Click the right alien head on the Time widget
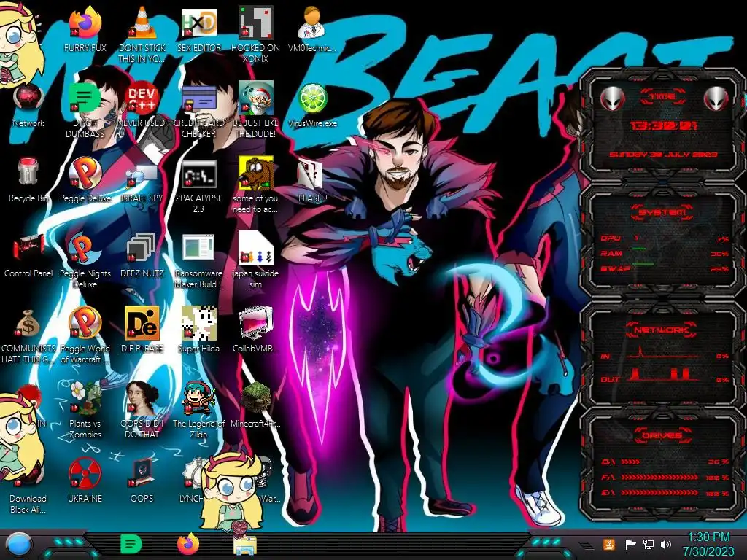The height and width of the screenshot is (560, 747). 716,99
